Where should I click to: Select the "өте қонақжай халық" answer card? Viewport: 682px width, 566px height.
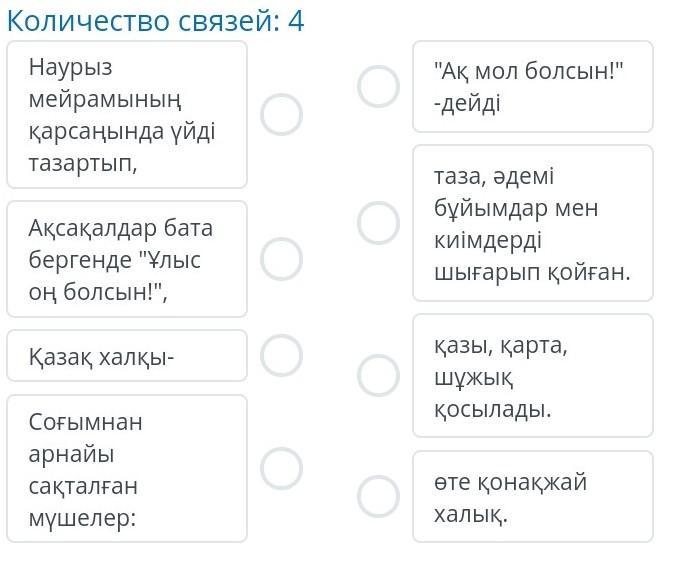click(533, 496)
